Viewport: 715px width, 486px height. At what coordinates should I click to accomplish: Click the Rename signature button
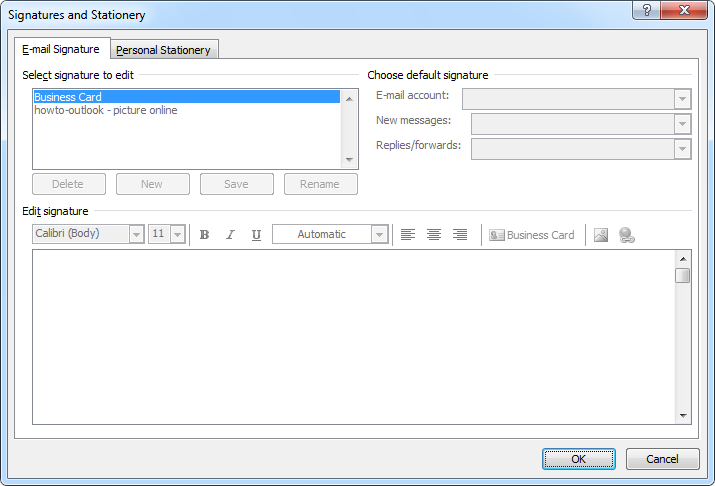pyautogui.click(x=321, y=184)
